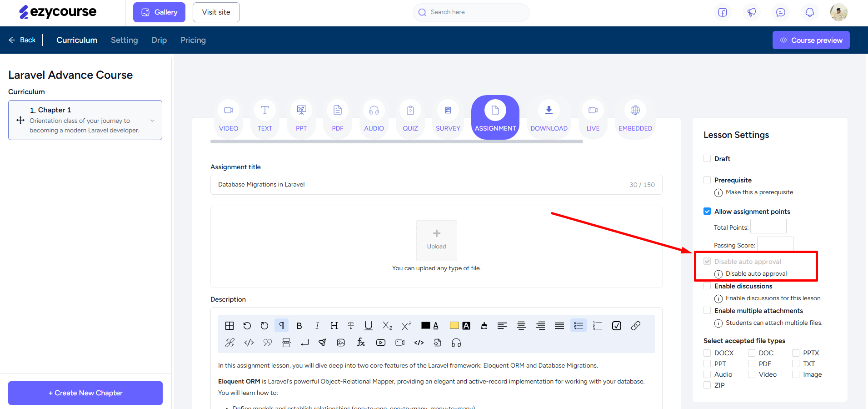Switch to the SURVEY lesson type

coord(448,116)
